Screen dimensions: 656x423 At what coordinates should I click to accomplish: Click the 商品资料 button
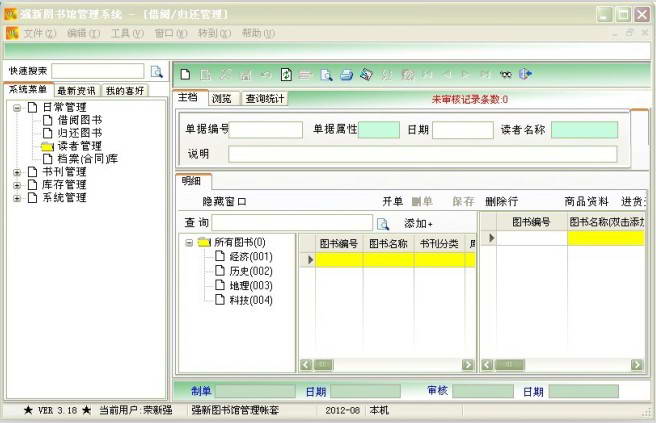pos(586,202)
